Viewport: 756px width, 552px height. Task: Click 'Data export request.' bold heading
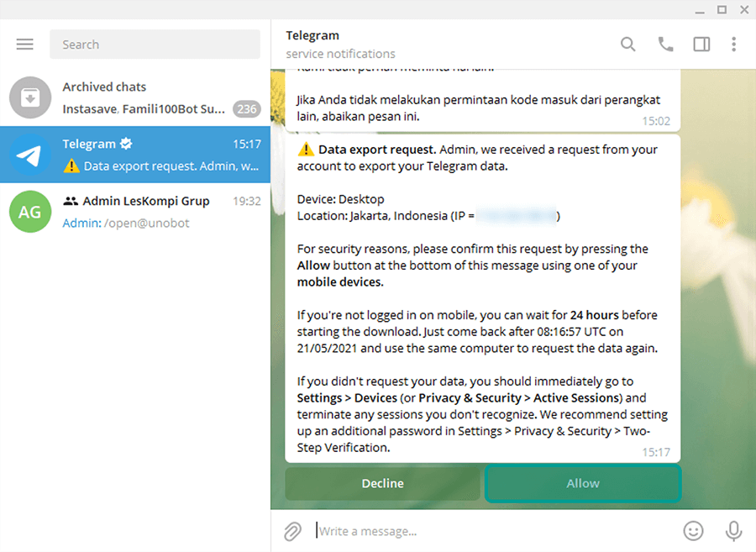(377, 150)
